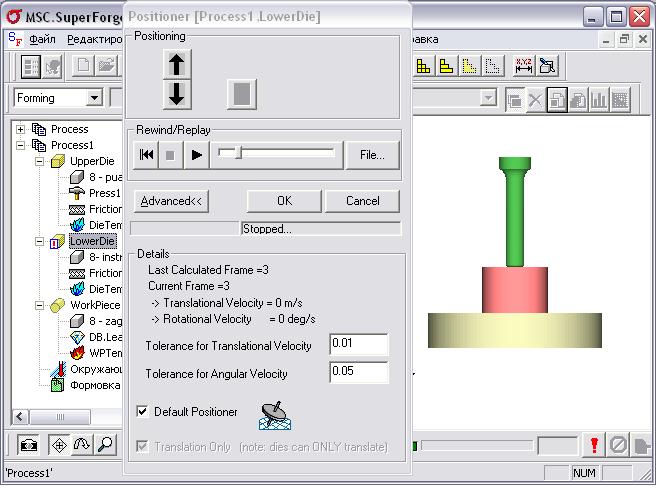657x487 pixels.
Task: Click the list view toolbar icon
Action: (x=31, y=66)
